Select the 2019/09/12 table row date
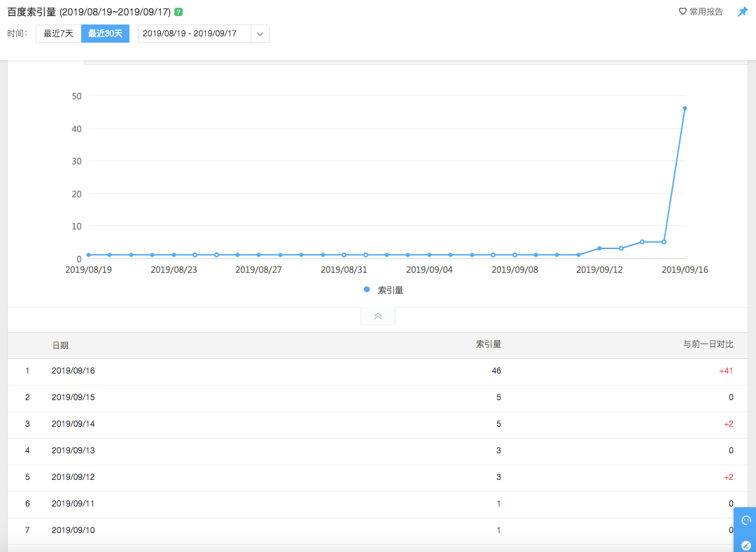Viewport: 756px width, 552px height. pyautogui.click(x=73, y=477)
